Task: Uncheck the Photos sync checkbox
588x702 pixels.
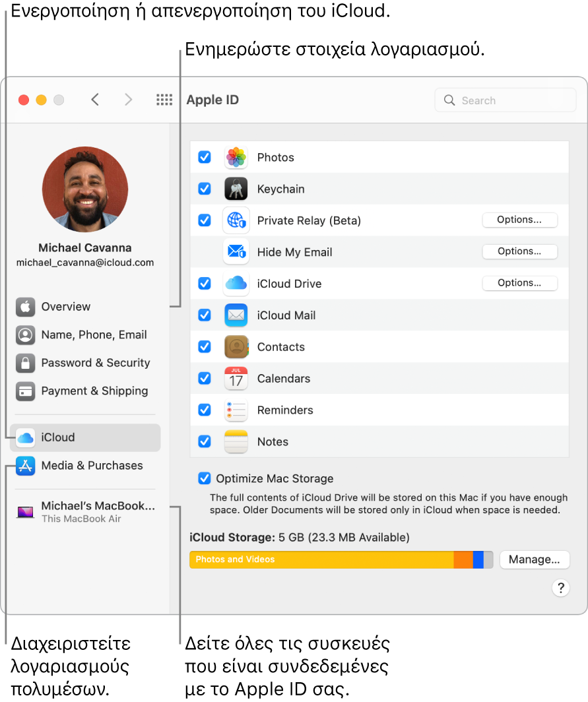Action: point(204,157)
